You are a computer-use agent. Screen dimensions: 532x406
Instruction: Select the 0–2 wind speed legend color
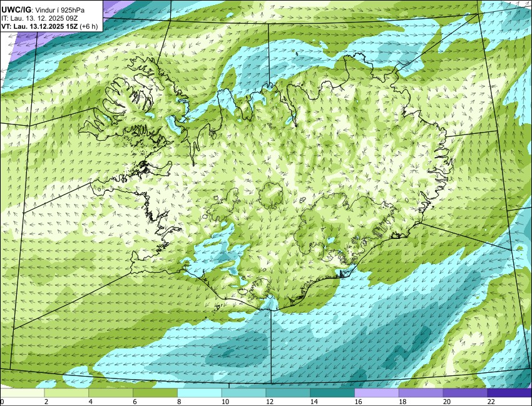[23, 393]
